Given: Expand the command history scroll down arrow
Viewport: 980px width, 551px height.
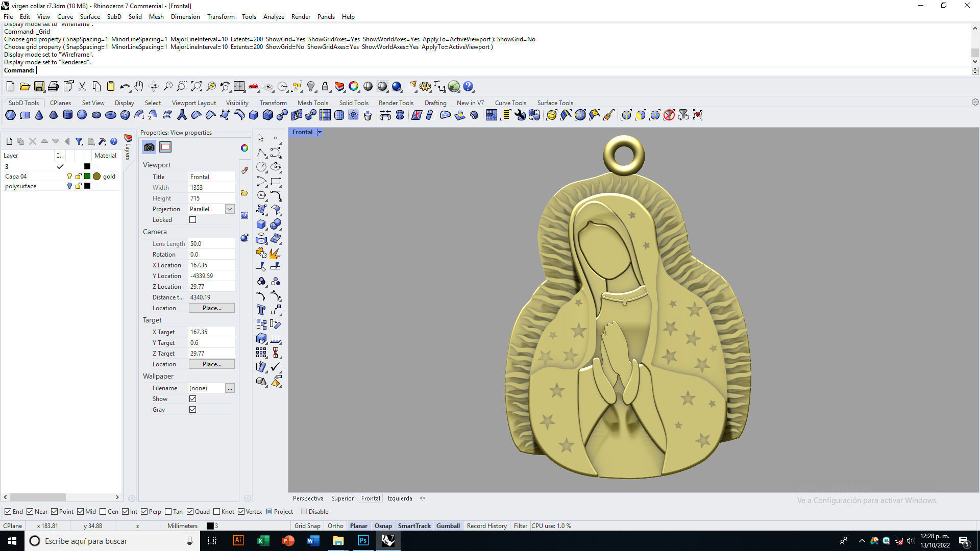Looking at the screenshot, I should 975,62.
